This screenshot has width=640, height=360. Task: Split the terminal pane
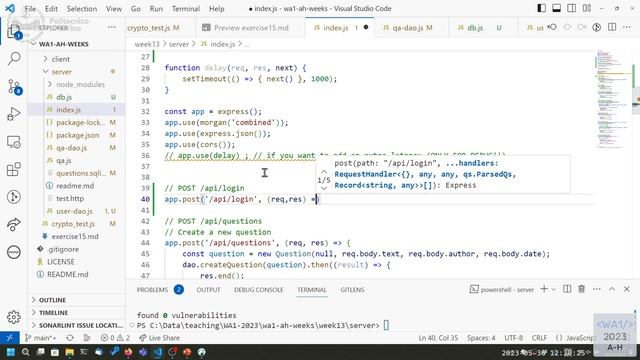tap(567, 289)
